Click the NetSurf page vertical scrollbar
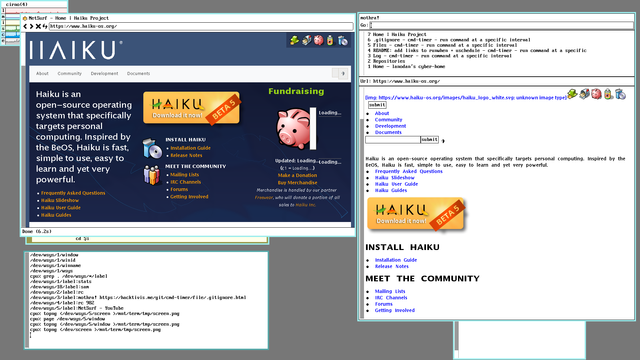The image size is (640, 360). (x=24, y=130)
